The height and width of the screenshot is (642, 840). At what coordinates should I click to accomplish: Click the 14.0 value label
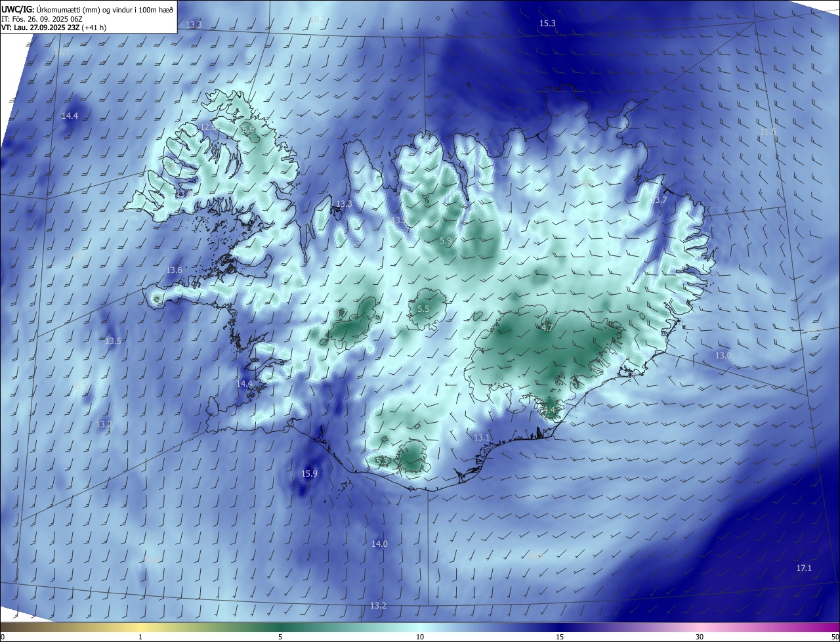point(379,544)
